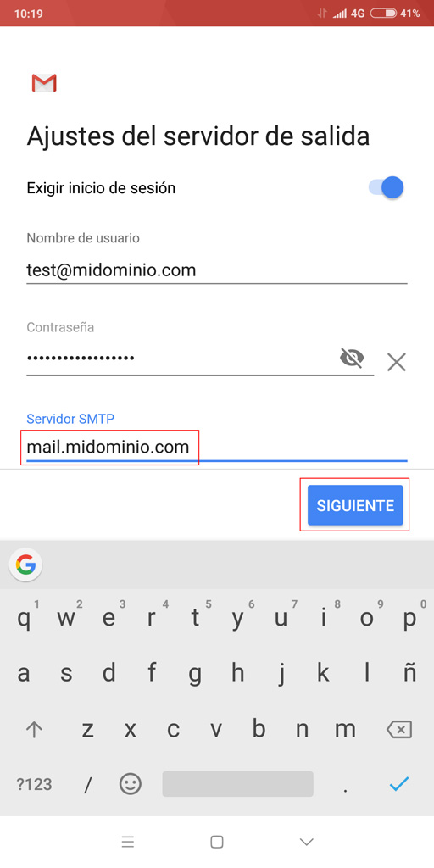Edit the Nombre de usuario field
This screenshot has width=434, height=868.
click(x=217, y=270)
